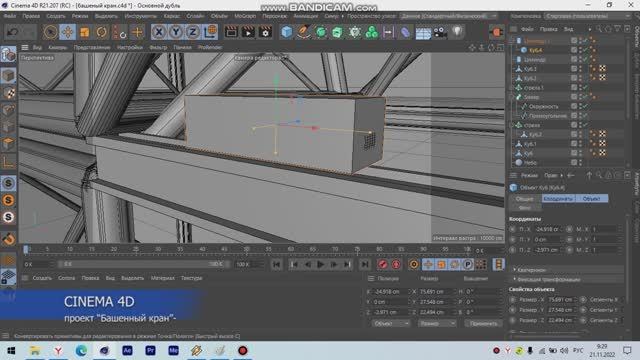Open the Объект coordinate dropdown
The width and height of the screenshot is (640, 360).
[x=391, y=323]
